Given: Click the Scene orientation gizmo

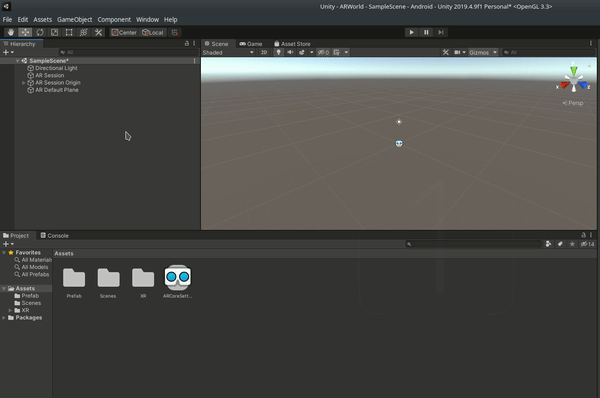Looking at the screenshot, I should pyautogui.click(x=573, y=81).
